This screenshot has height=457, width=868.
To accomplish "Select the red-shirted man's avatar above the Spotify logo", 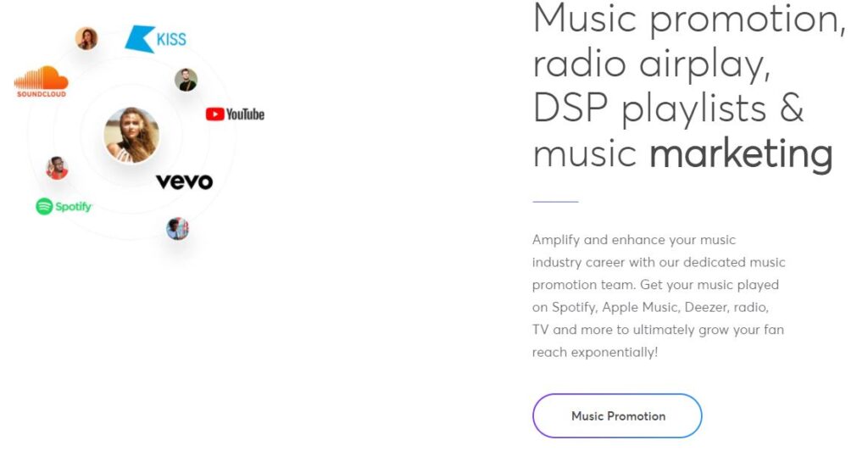I will 57,168.
